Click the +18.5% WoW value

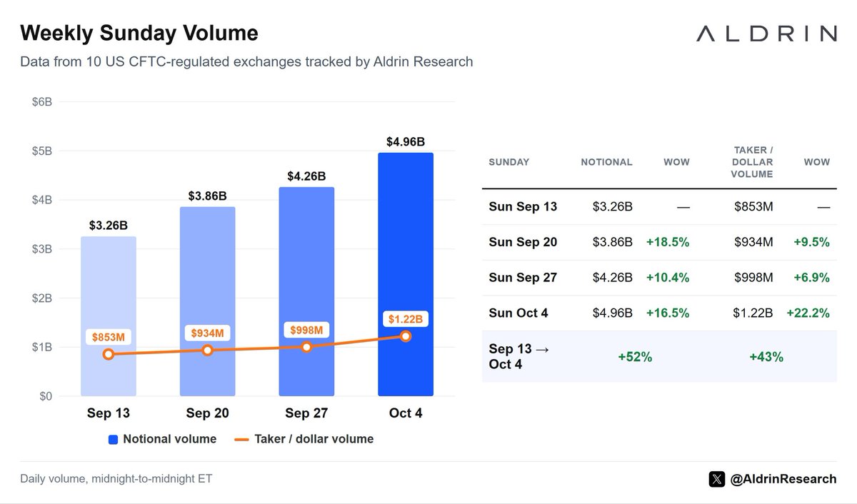[x=668, y=242]
